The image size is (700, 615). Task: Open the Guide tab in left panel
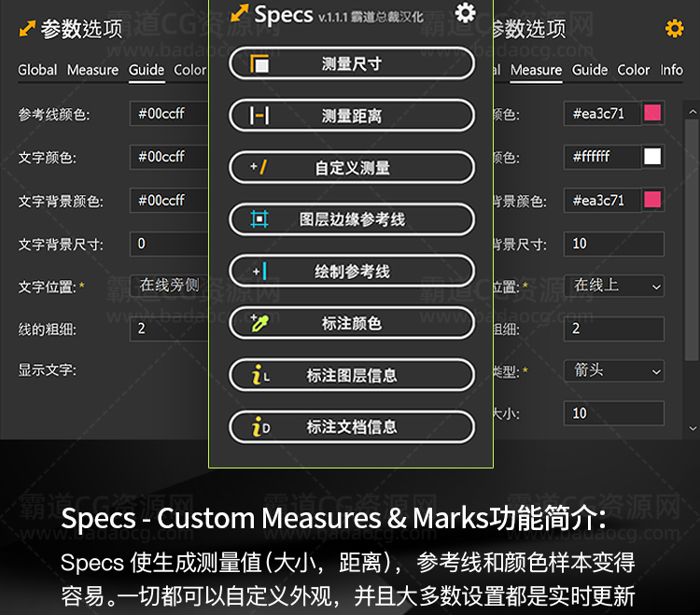pos(147,70)
